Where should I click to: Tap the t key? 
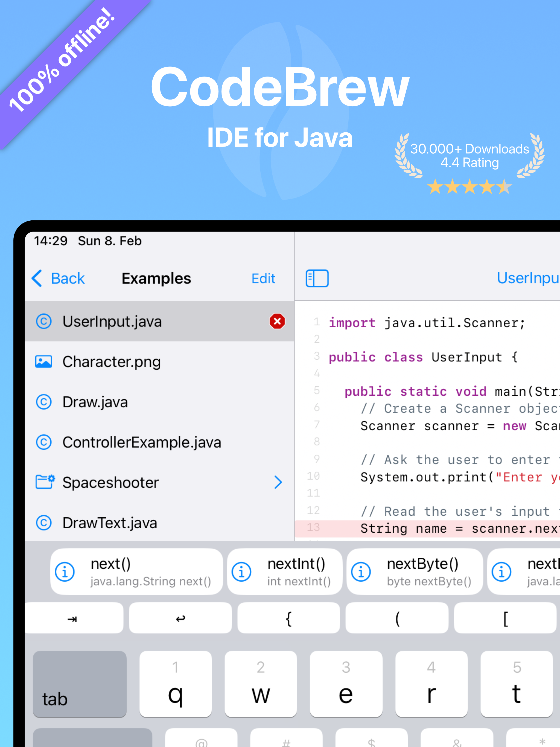point(517,684)
